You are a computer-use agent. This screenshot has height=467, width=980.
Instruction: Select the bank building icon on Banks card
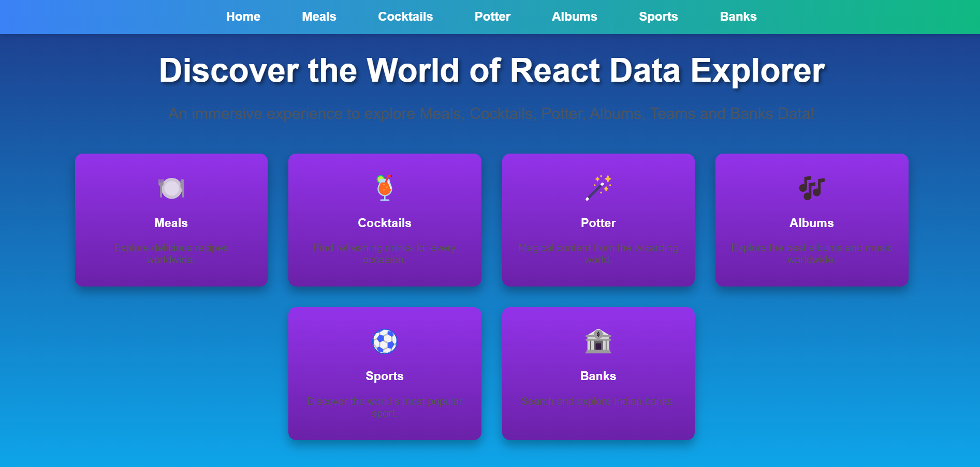point(598,341)
